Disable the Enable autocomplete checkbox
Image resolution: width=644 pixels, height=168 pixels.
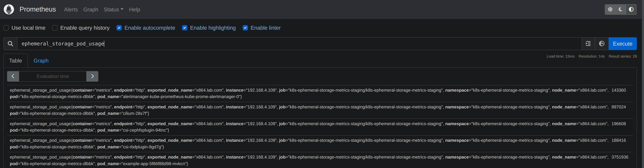coord(119,28)
